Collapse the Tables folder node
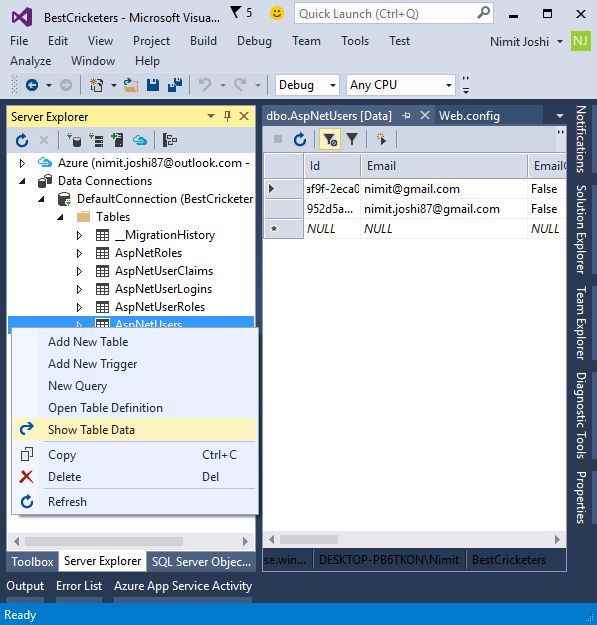597x625 pixels. pos(60,217)
